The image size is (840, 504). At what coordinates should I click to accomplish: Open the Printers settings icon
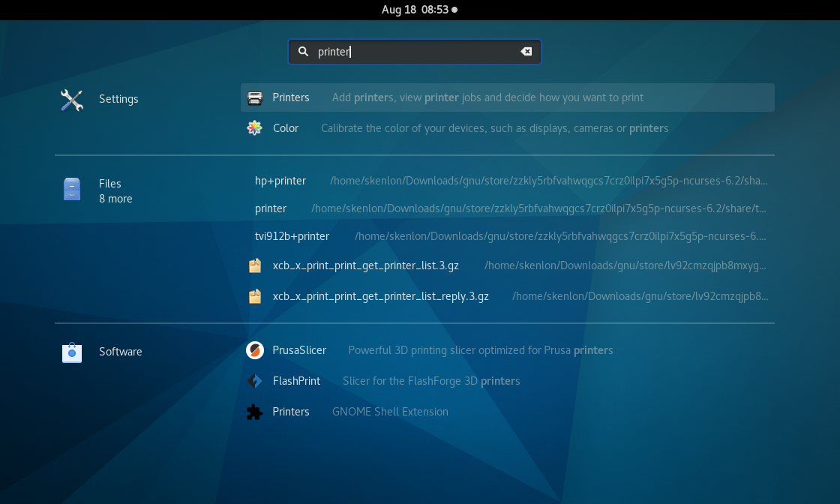click(255, 97)
